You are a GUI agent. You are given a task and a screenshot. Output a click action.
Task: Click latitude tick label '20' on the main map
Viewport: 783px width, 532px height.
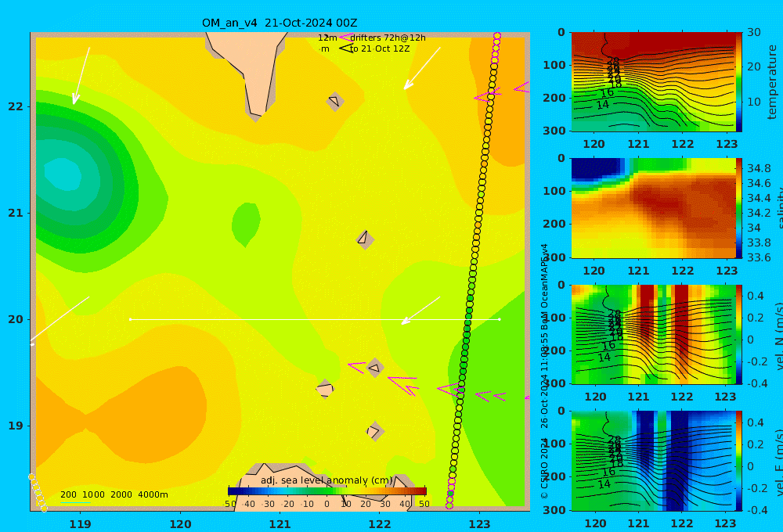[x=16, y=319]
